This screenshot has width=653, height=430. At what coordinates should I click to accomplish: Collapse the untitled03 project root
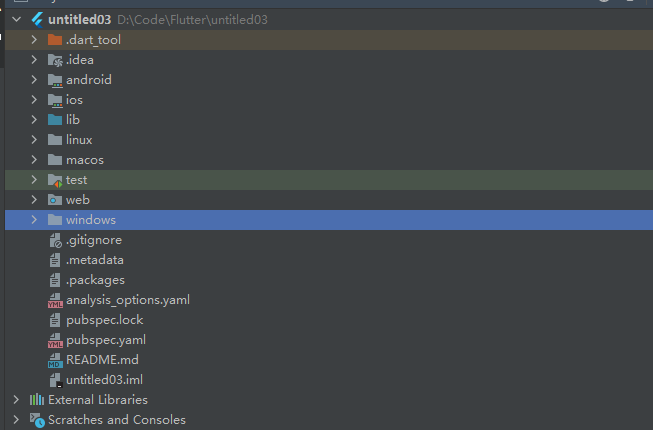[17, 19]
